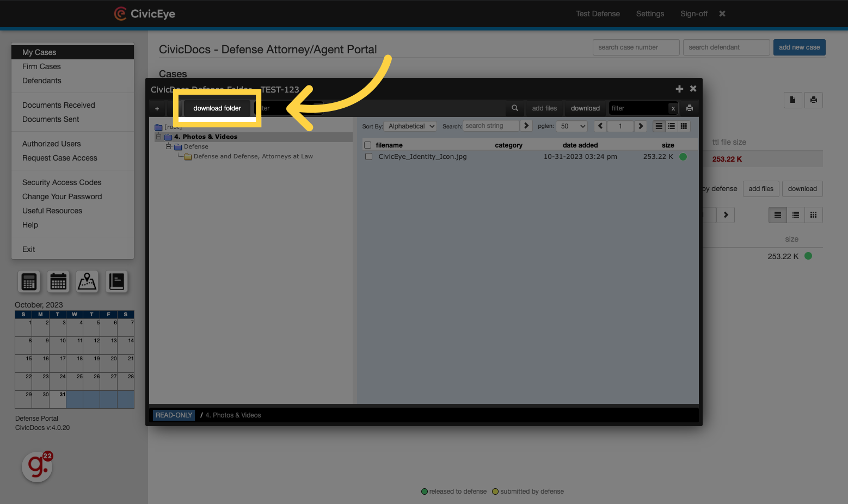848x504 pixels.
Task: Check the select-all checkbox beside filename header
Action: tap(368, 145)
